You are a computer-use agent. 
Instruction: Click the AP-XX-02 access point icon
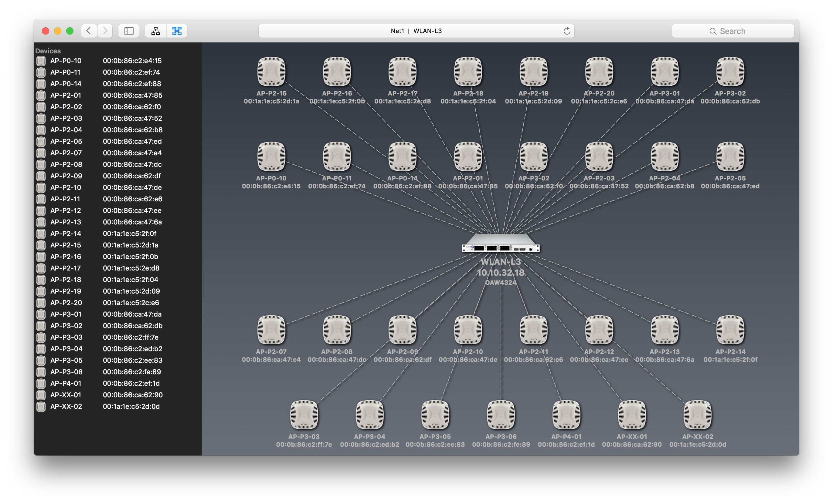[697, 415]
